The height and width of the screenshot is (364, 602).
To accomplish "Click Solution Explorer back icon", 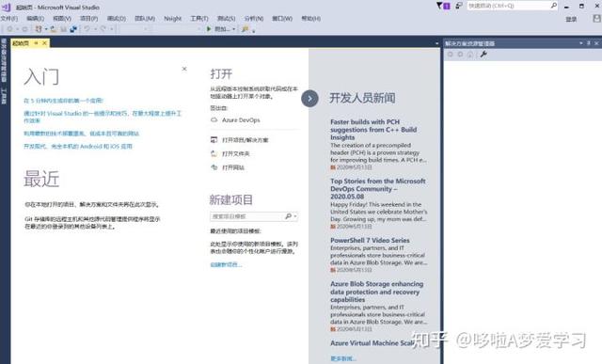I will 451,55.
